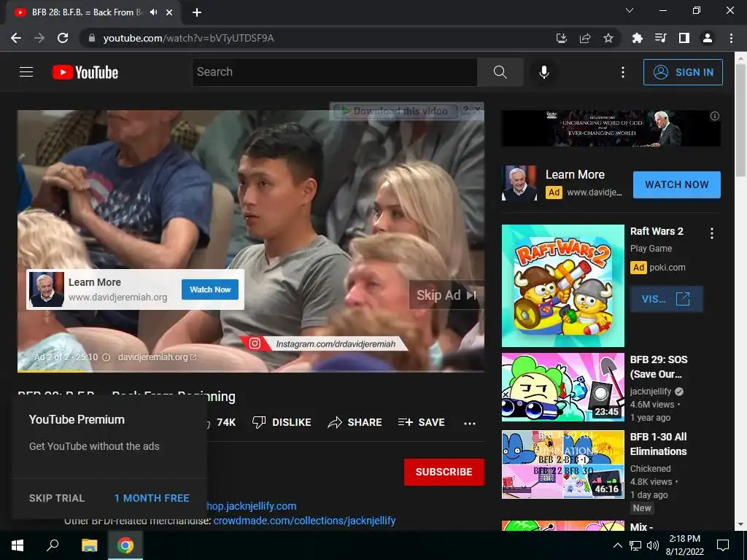Open davidjeremiah.org link in ad overlay
The width and height of the screenshot is (747, 560).
pyautogui.click(x=157, y=357)
